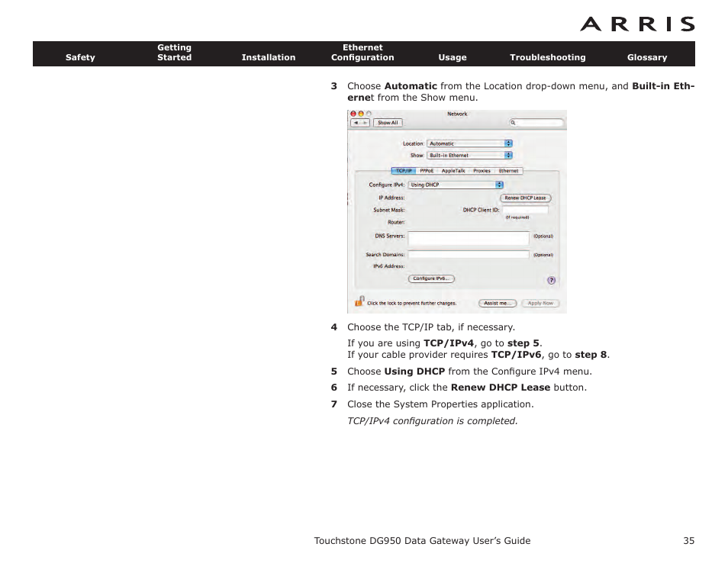Click the Search Domains field
The height and width of the screenshot is (563, 728).
click(469, 255)
